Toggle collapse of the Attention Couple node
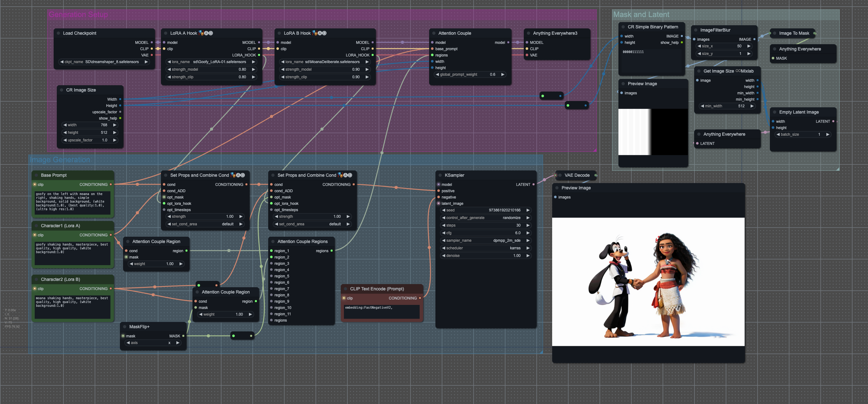This screenshot has height=404, width=868. (x=434, y=33)
